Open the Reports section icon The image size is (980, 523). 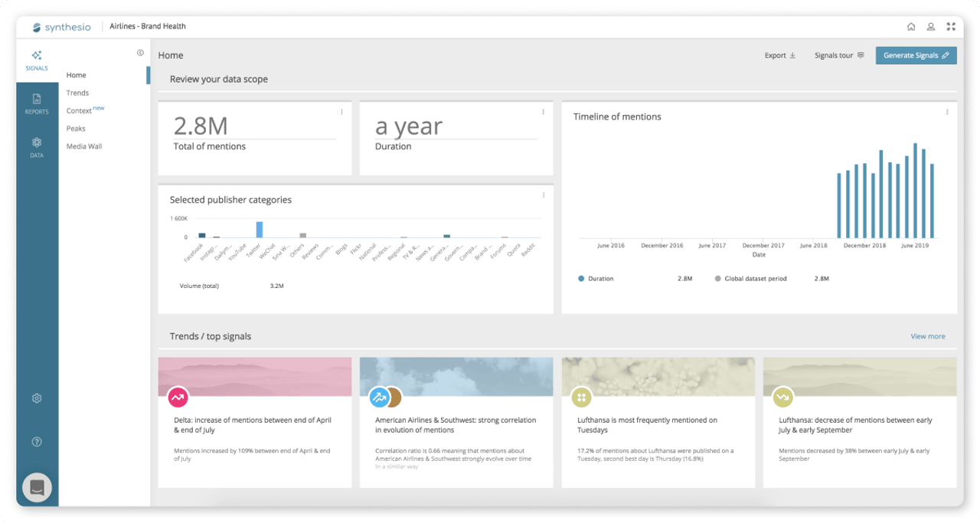pos(37,99)
